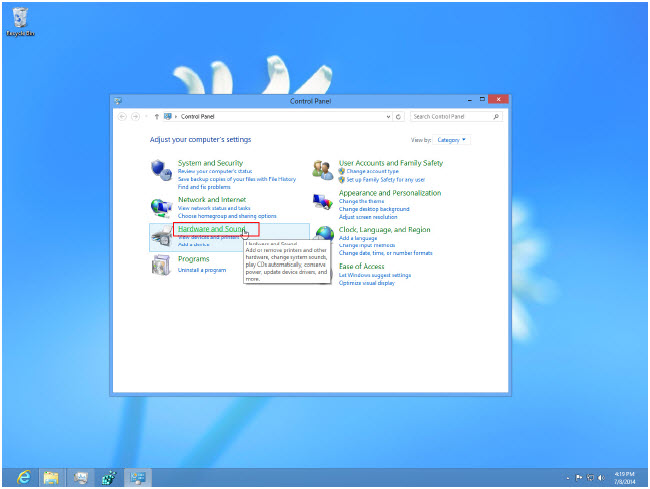This screenshot has width=650, height=489.
Task: Click Let Windows suggest settings
Action: pos(375,275)
